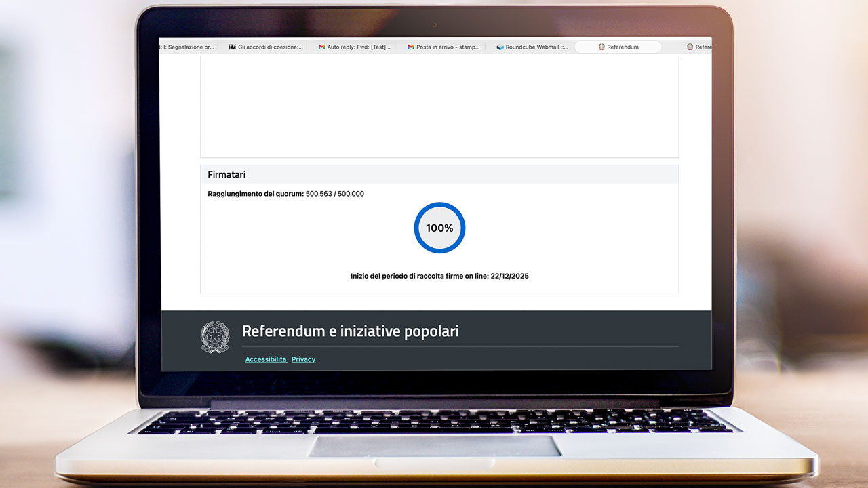
Task: Click the Gmail icon on the Auto reply tab
Action: (x=321, y=47)
